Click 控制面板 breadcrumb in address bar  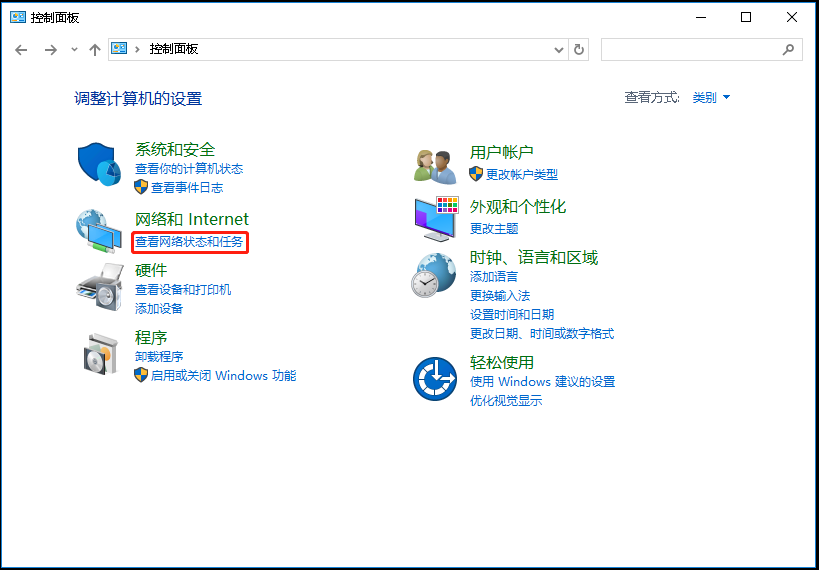pyautogui.click(x=174, y=49)
